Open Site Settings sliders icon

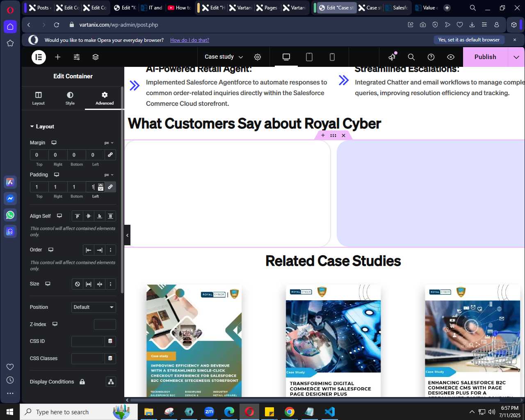tap(77, 57)
